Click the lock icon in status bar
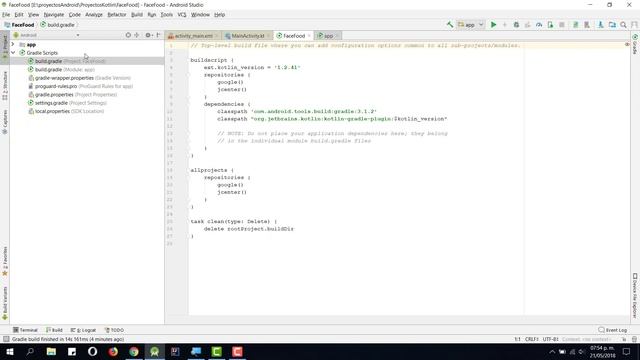This screenshot has height=360, width=640. [x=623, y=339]
